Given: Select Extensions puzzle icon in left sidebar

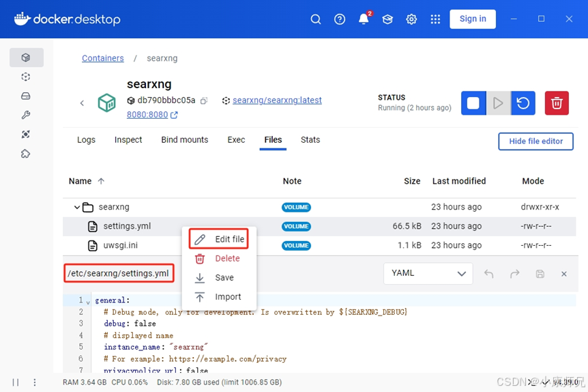Looking at the screenshot, I should click(26, 154).
